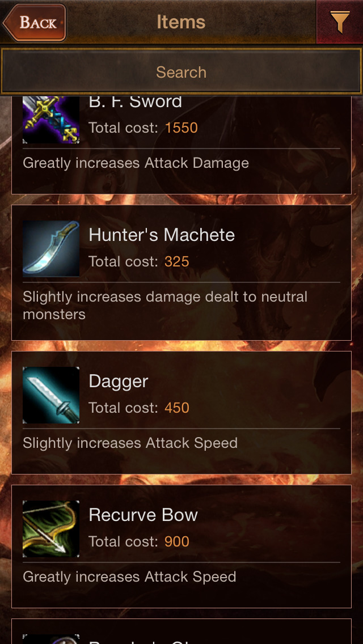This screenshot has width=363, height=644.
Task: Tap the B. F. Sword icon
Action: (x=51, y=120)
